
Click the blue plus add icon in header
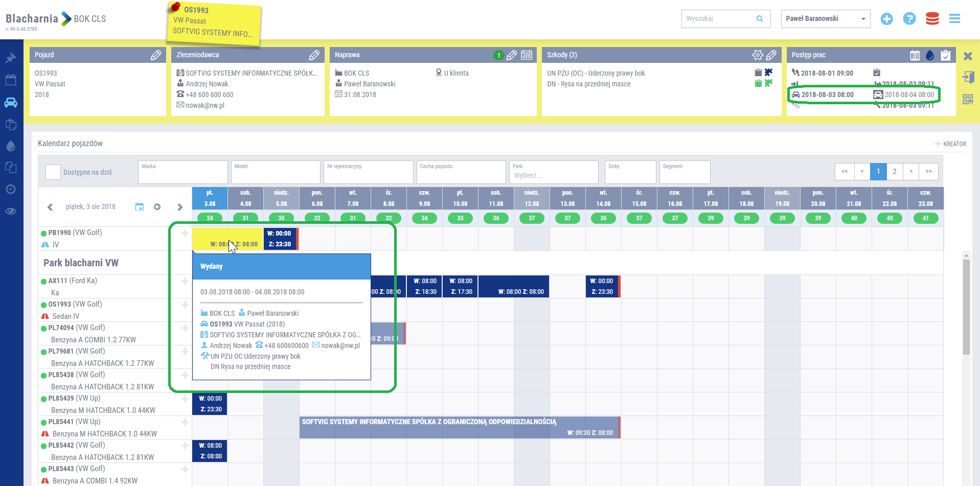point(886,19)
